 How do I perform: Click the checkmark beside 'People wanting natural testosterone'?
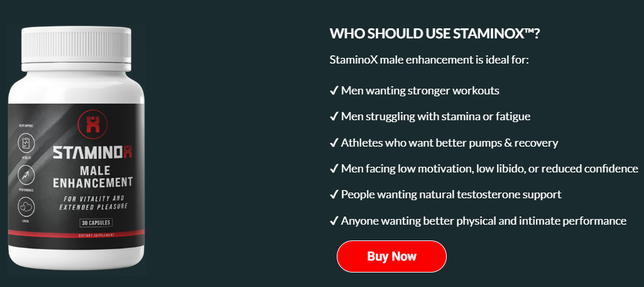(334, 194)
